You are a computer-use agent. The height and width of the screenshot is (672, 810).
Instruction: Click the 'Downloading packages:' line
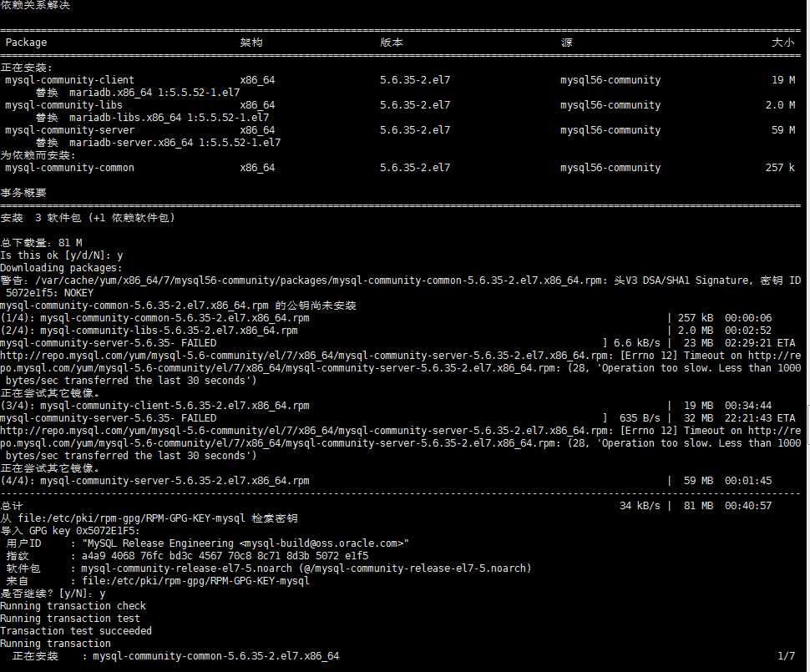61,268
